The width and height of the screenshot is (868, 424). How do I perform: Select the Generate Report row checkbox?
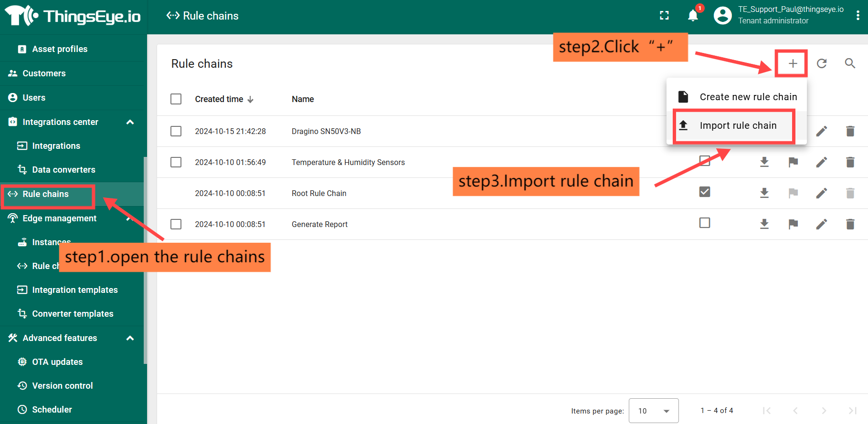(x=176, y=224)
